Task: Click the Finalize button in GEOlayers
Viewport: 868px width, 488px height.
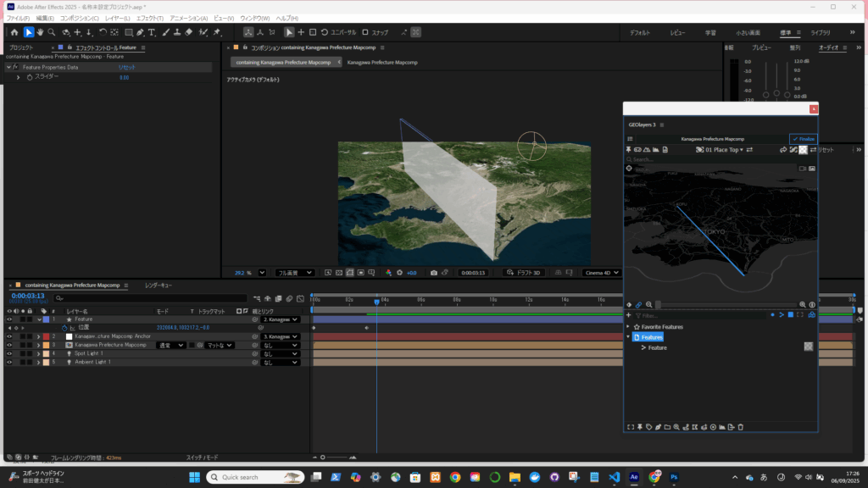Action: tap(804, 138)
